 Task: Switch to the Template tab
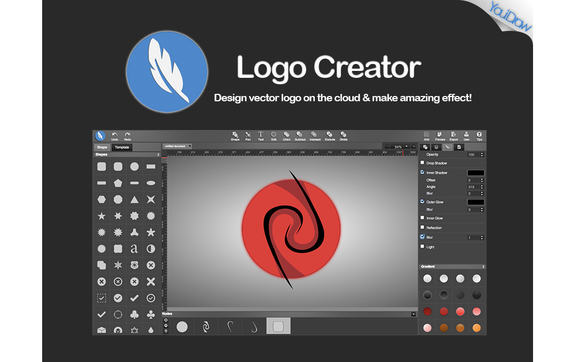[122, 147]
